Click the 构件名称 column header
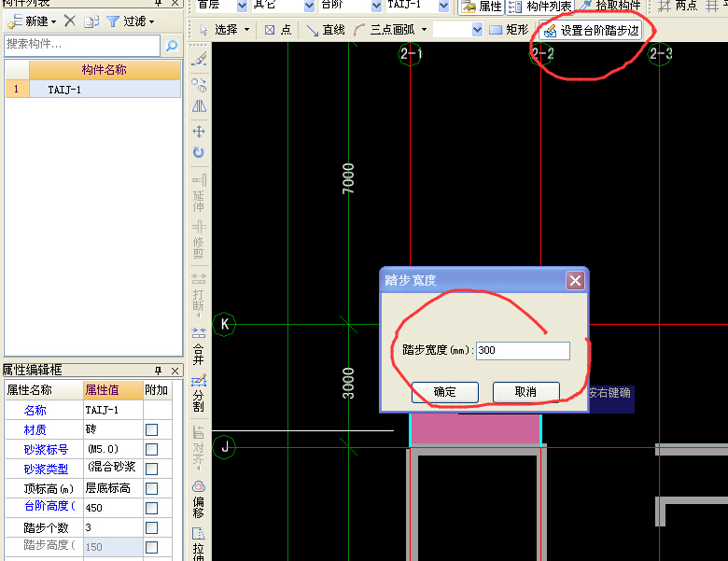 [x=105, y=70]
